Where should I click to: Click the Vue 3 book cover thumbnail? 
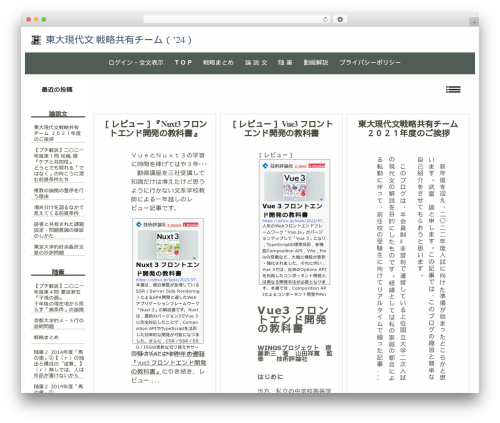click(x=294, y=187)
